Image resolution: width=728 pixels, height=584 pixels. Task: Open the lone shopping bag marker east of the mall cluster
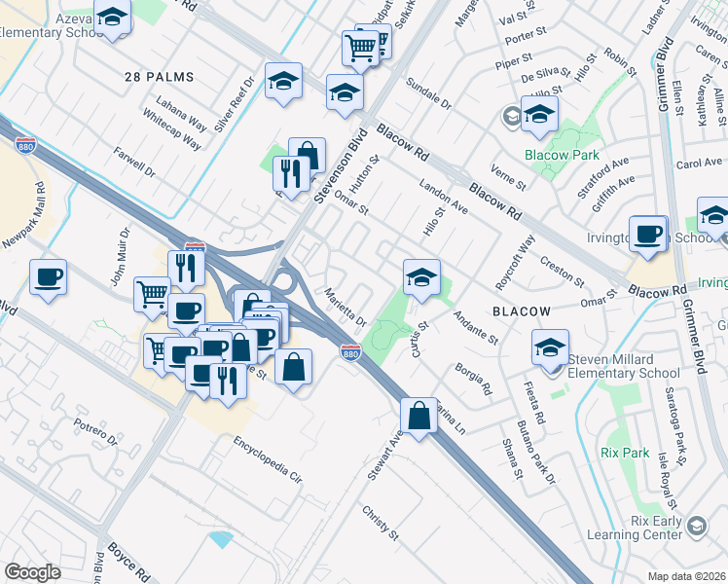(293, 368)
